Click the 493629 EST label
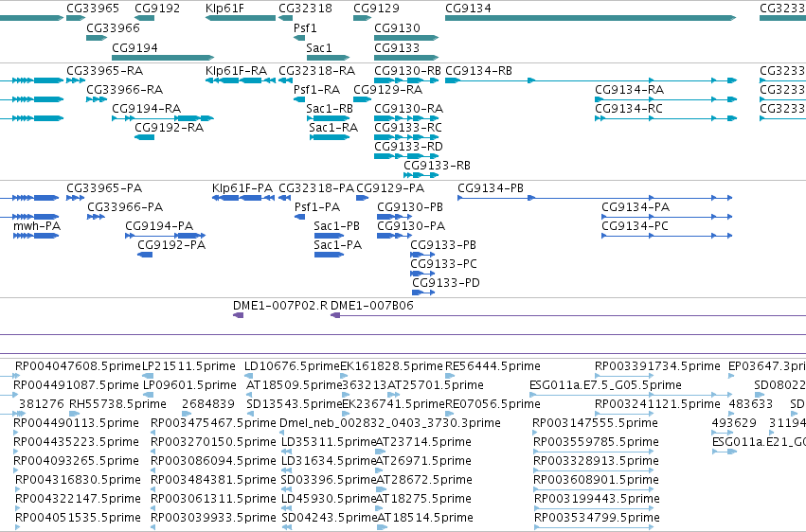This screenshot has height=532, width=806. coord(734,423)
